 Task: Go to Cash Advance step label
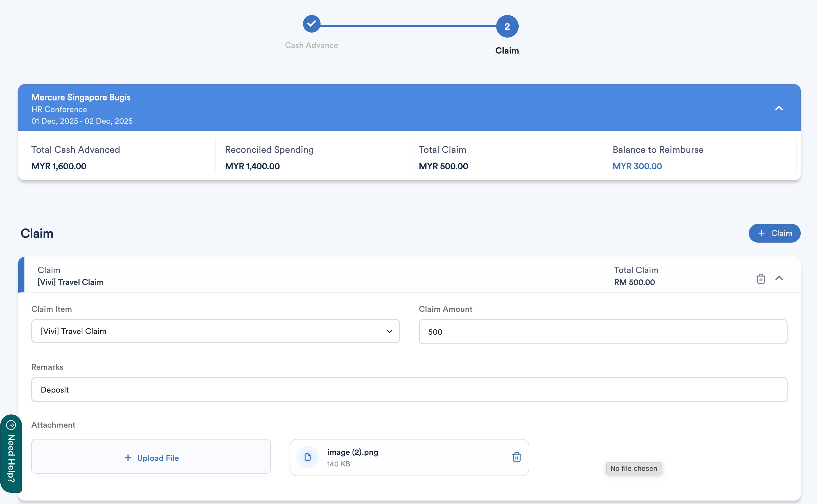[311, 45]
